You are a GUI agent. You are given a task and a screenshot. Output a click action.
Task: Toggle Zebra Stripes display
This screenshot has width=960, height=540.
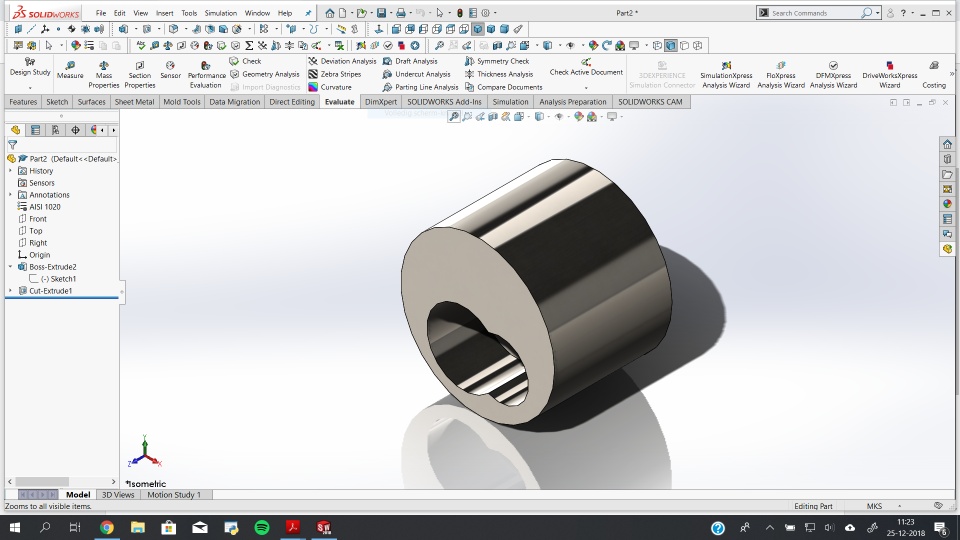pyautogui.click(x=334, y=74)
